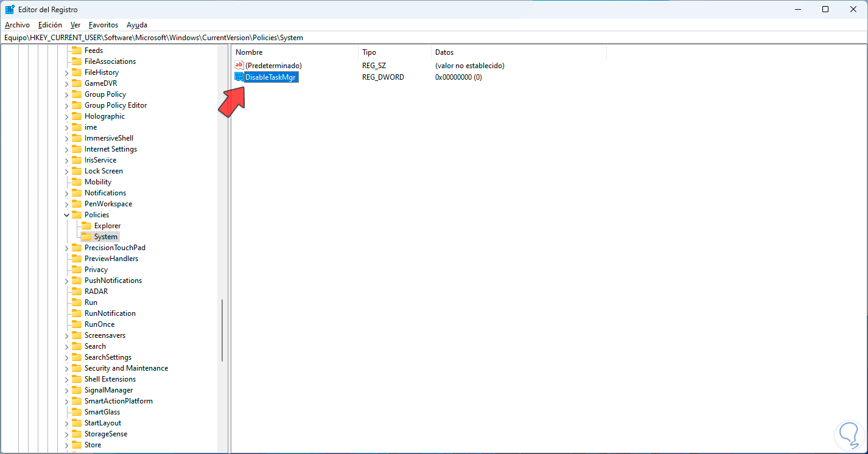Click the FileAssociations folder icon
The image size is (868, 454).
point(77,61)
